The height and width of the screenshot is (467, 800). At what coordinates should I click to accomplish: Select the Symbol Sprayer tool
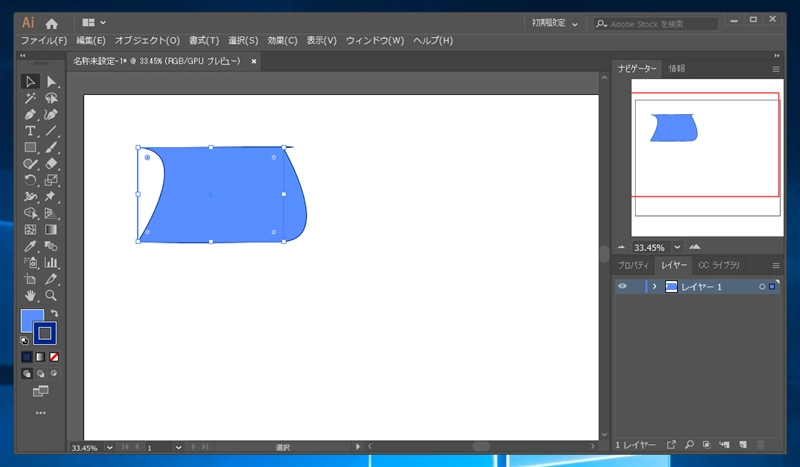coord(30,262)
